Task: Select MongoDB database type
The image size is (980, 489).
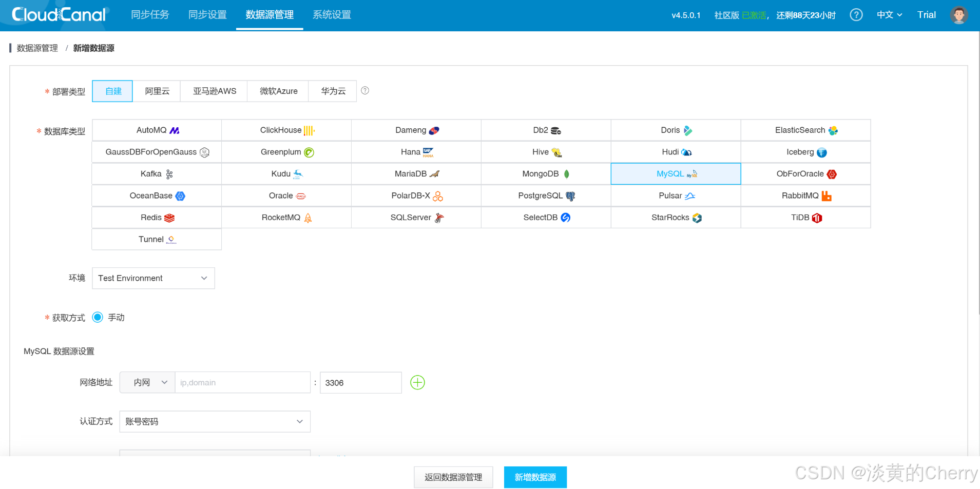Action: pos(546,174)
